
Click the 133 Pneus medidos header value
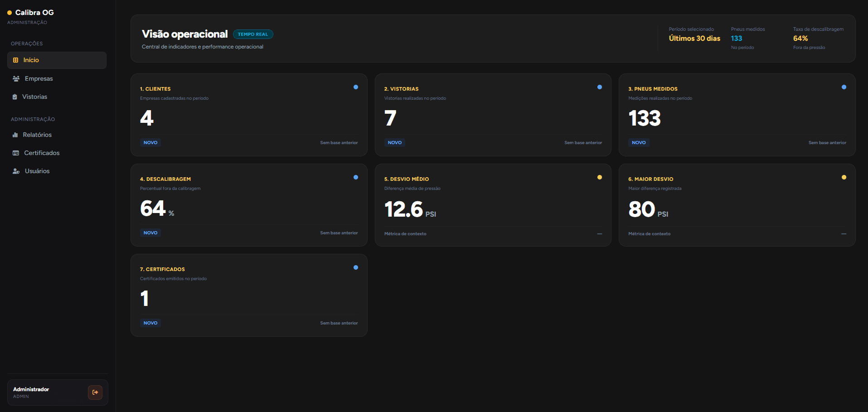click(x=737, y=39)
